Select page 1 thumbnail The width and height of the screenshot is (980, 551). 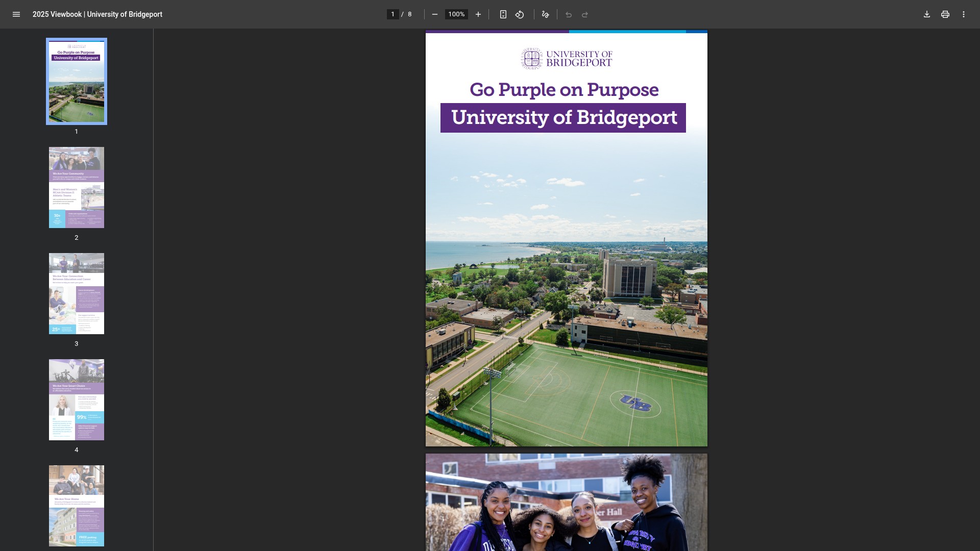click(x=77, y=82)
